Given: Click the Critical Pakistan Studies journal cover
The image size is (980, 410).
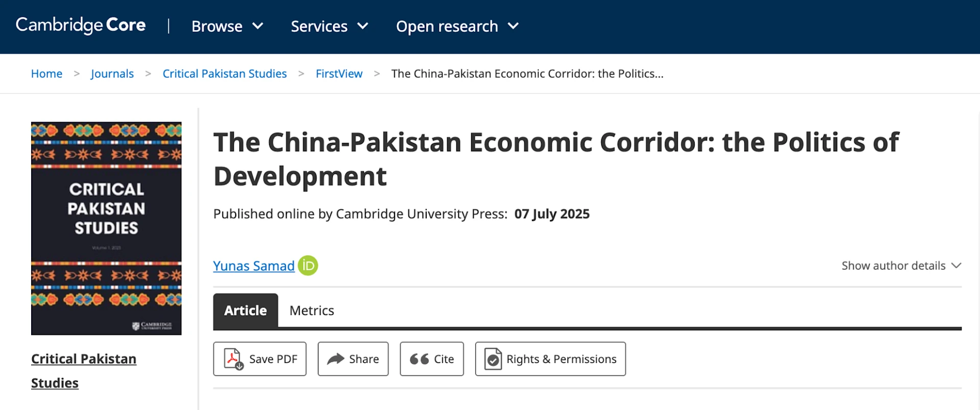Looking at the screenshot, I should [x=106, y=228].
